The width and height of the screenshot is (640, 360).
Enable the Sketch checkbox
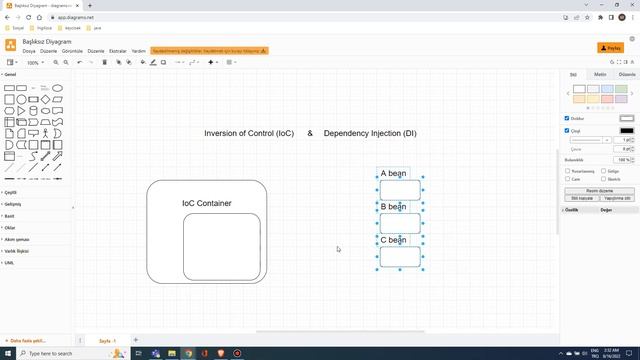coord(603,179)
